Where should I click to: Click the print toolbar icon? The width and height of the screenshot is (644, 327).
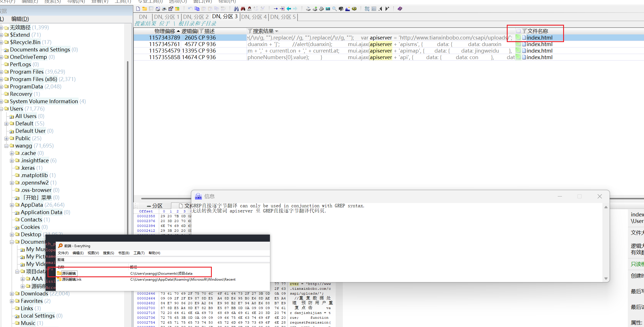(164, 9)
